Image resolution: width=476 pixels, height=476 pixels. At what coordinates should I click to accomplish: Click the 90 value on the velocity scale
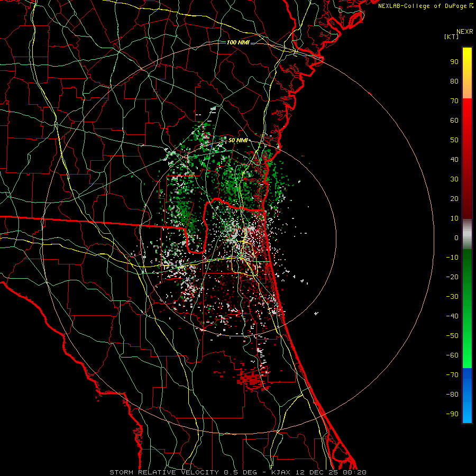454,62
